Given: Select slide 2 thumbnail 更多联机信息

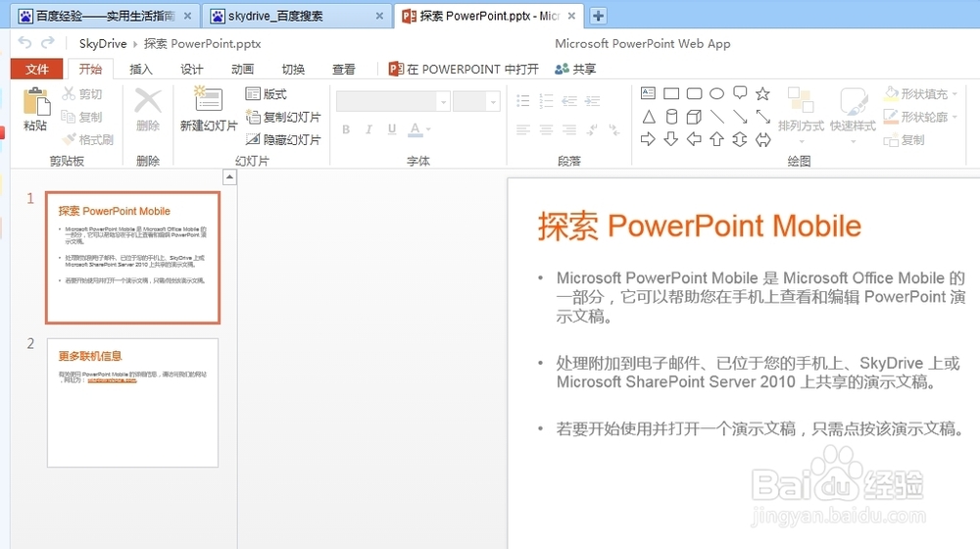Looking at the screenshot, I should [x=132, y=403].
